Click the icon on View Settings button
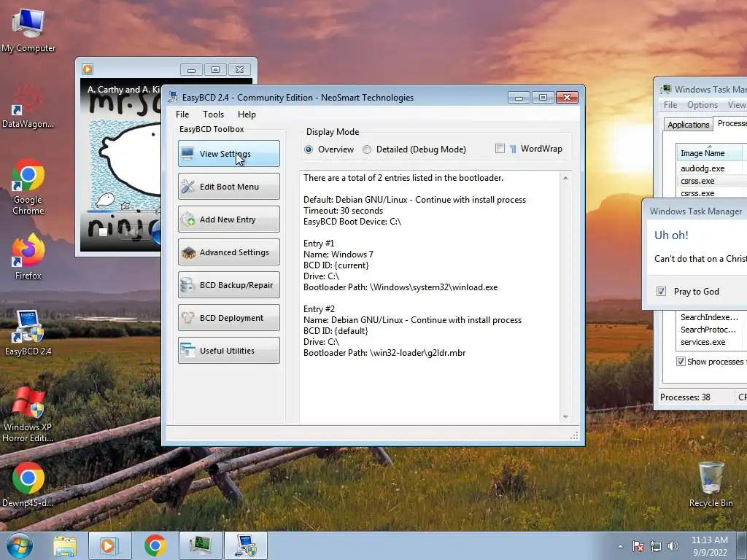747x560 pixels. tap(187, 154)
